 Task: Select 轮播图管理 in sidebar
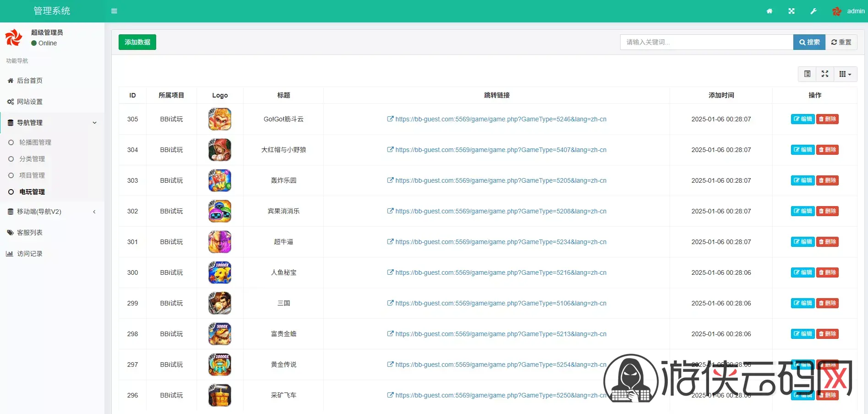point(35,142)
